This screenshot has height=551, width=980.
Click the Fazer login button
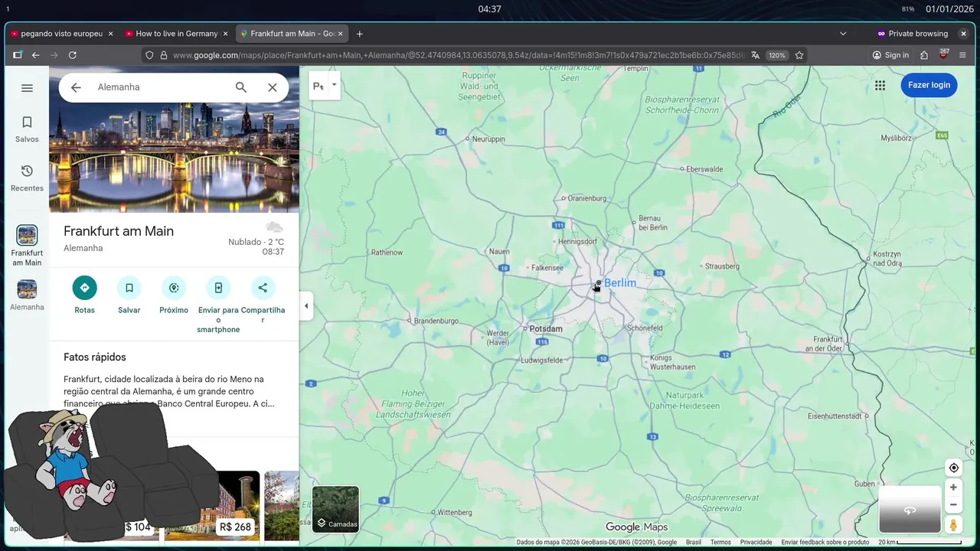(929, 85)
